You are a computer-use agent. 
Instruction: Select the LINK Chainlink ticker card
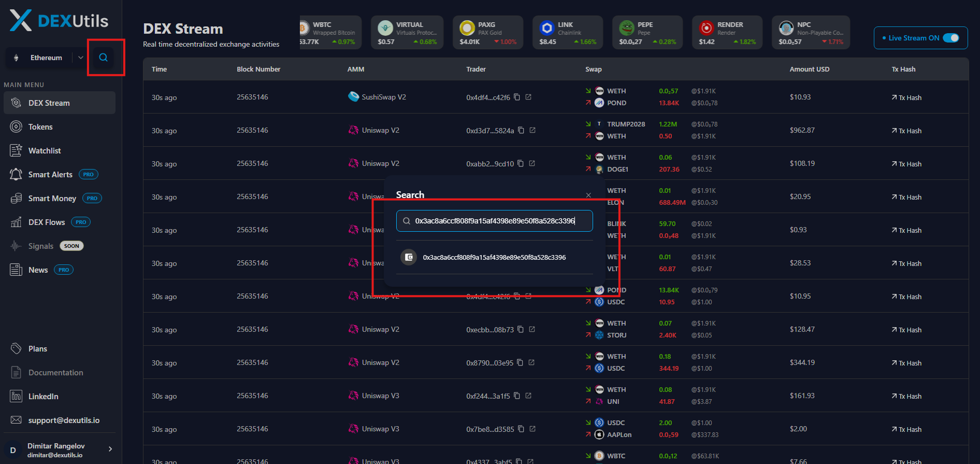pyautogui.click(x=568, y=33)
